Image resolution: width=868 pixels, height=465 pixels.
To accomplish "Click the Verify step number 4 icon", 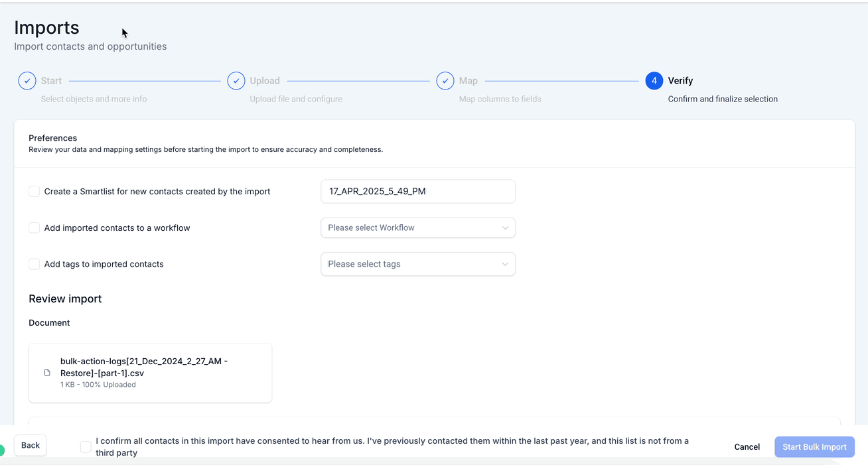I will point(654,81).
